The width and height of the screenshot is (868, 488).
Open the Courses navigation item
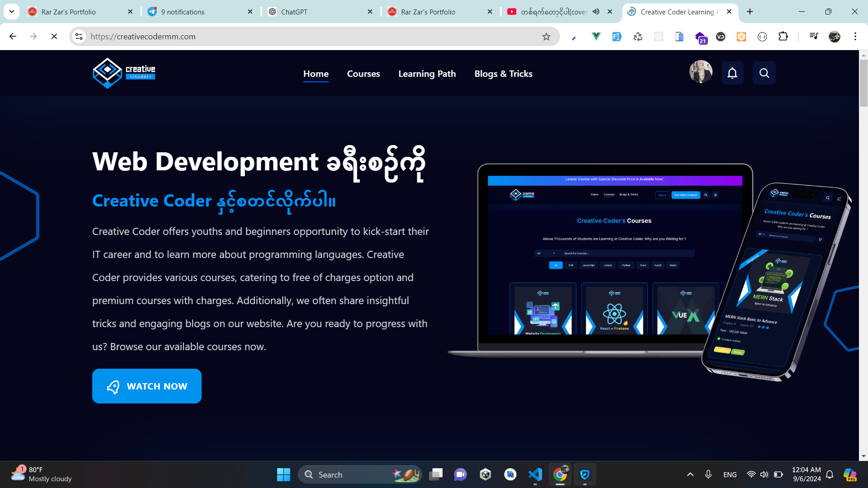click(363, 74)
